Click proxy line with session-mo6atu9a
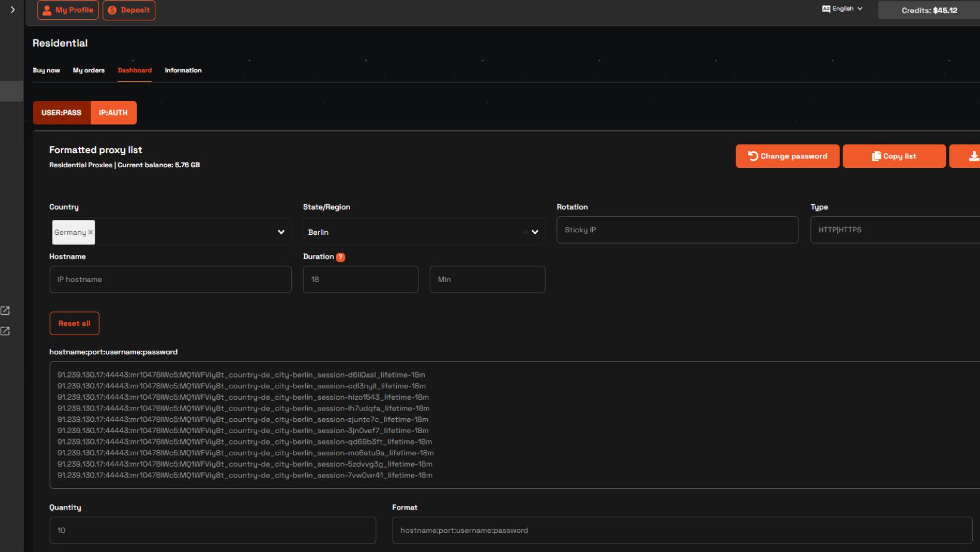Image resolution: width=980 pixels, height=552 pixels. pyautogui.click(x=246, y=453)
